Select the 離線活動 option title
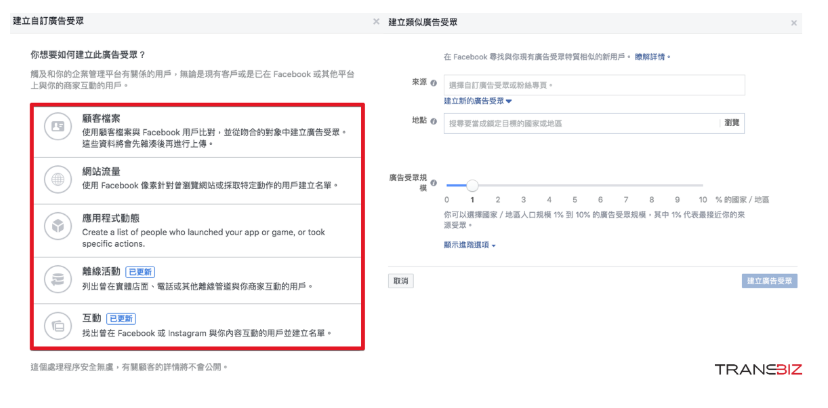 pos(101,272)
